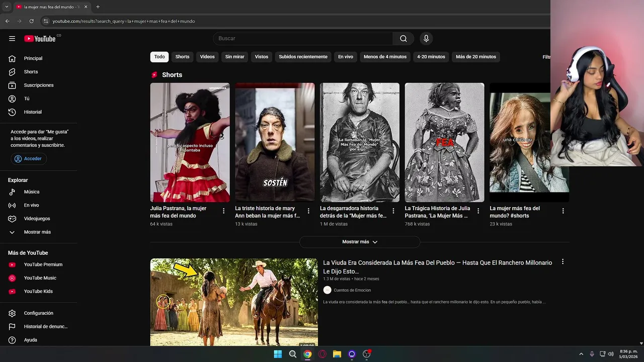
Task: Open Julia Pastrana short title
Action: [178, 212]
